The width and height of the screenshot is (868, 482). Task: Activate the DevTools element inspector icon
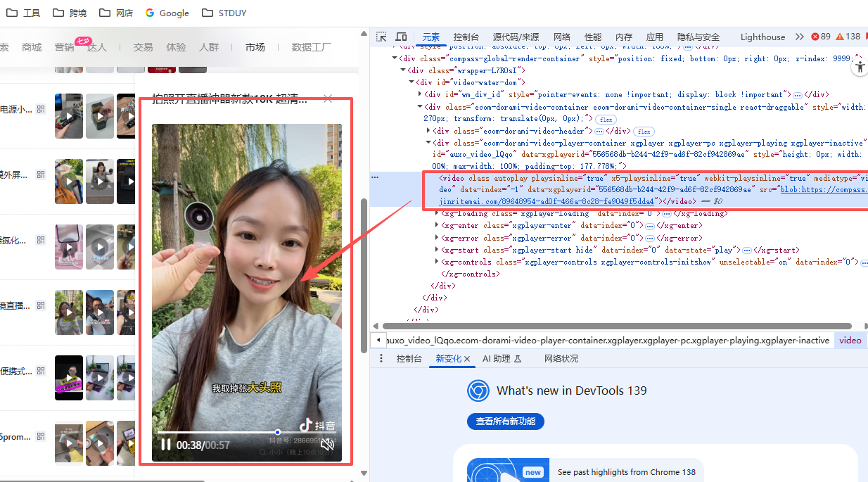(381, 37)
